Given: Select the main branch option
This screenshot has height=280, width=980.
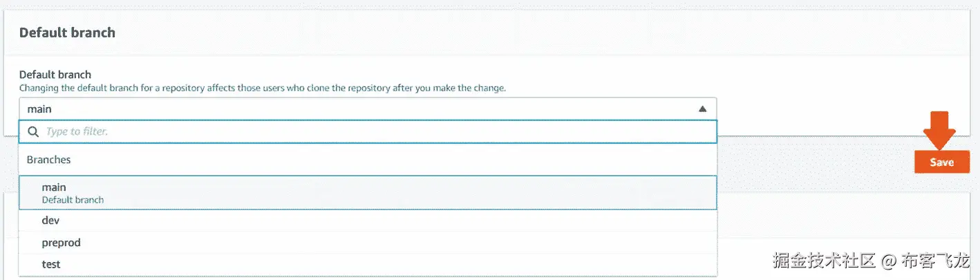Looking at the screenshot, I should pos(54,187).
